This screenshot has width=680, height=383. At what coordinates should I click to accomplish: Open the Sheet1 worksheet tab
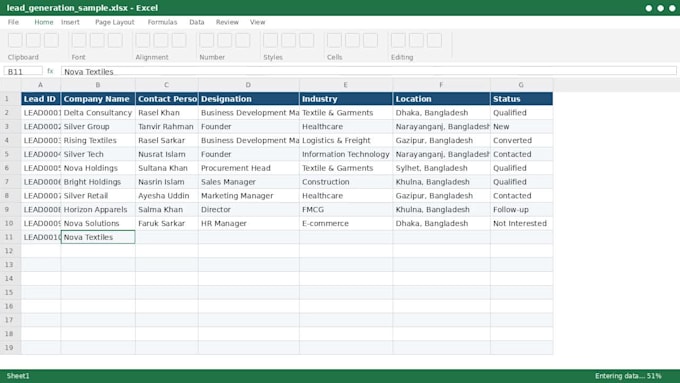18,376
